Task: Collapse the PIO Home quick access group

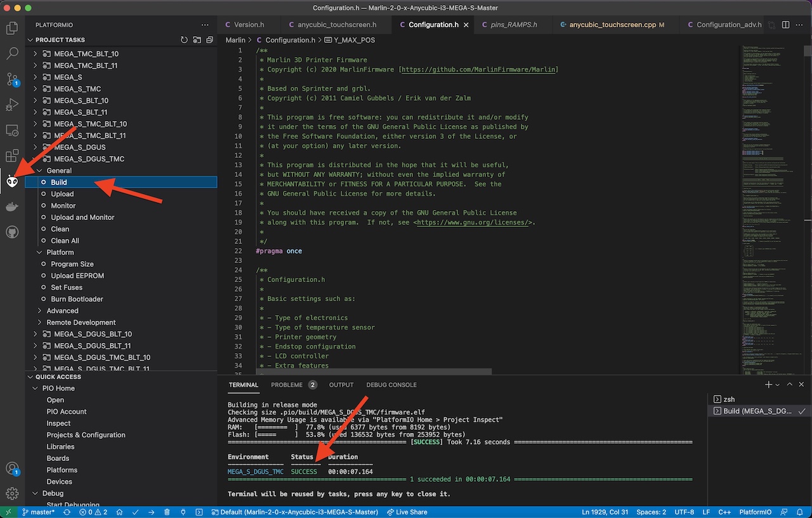Action: click(x=36, y=388)
